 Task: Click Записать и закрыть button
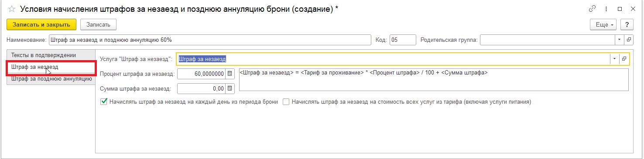click(x=41, y=25)
